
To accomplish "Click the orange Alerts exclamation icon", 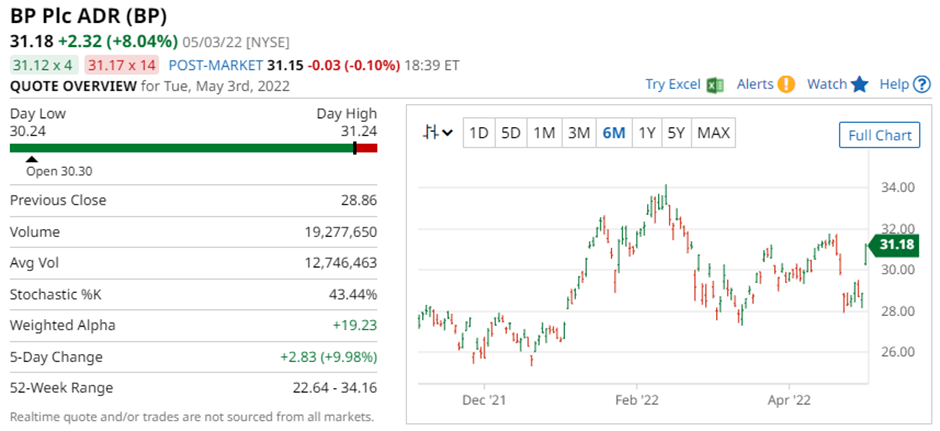I will tap(786, 85).
